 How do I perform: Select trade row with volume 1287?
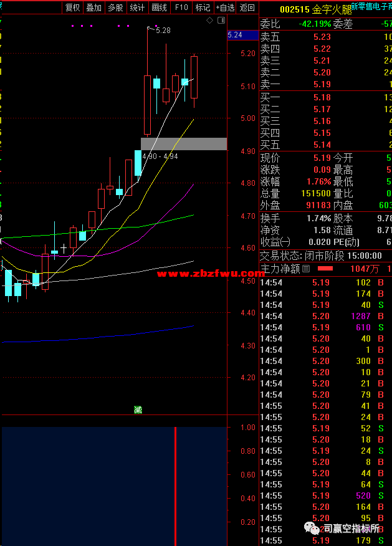pos(326,316)
